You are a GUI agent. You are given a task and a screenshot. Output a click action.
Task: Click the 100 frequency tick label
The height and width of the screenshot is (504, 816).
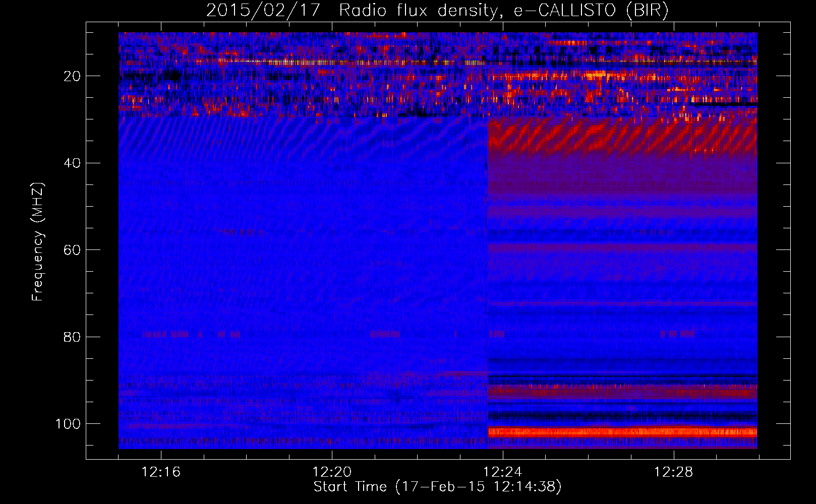68,424
